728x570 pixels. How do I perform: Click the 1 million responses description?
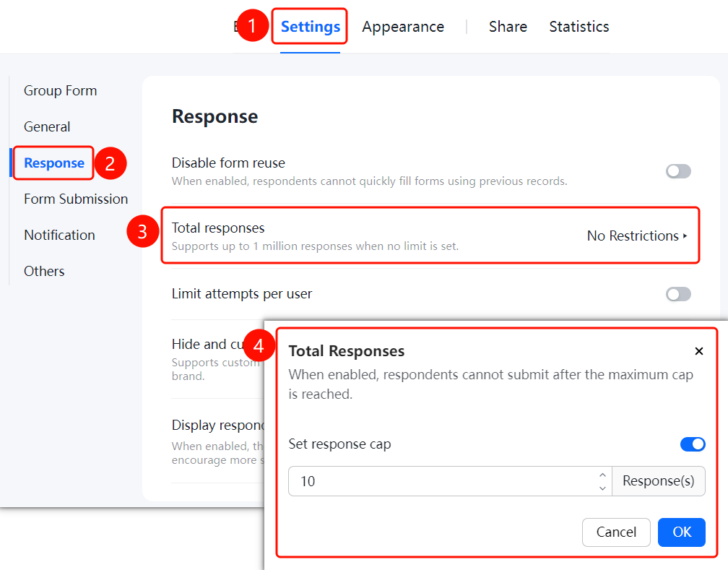coord(315,246)
